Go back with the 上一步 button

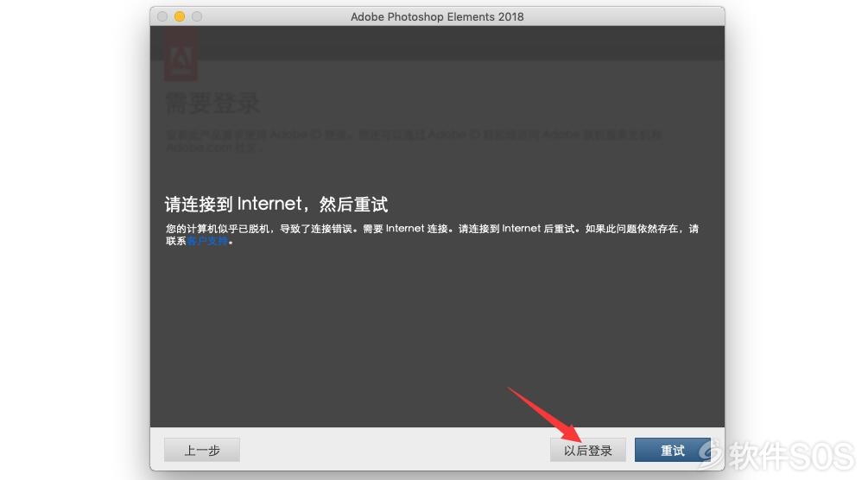coord(202,450)
